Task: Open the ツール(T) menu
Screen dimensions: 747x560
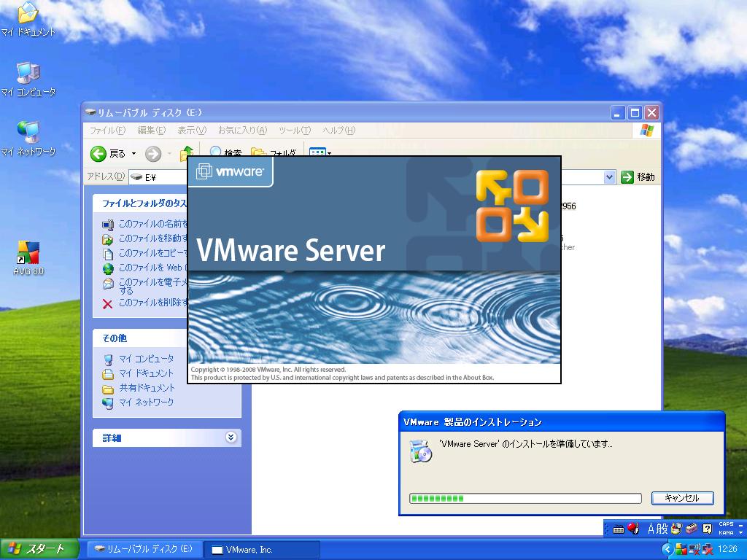Action: pyautogui.click(x=295, y=131)
